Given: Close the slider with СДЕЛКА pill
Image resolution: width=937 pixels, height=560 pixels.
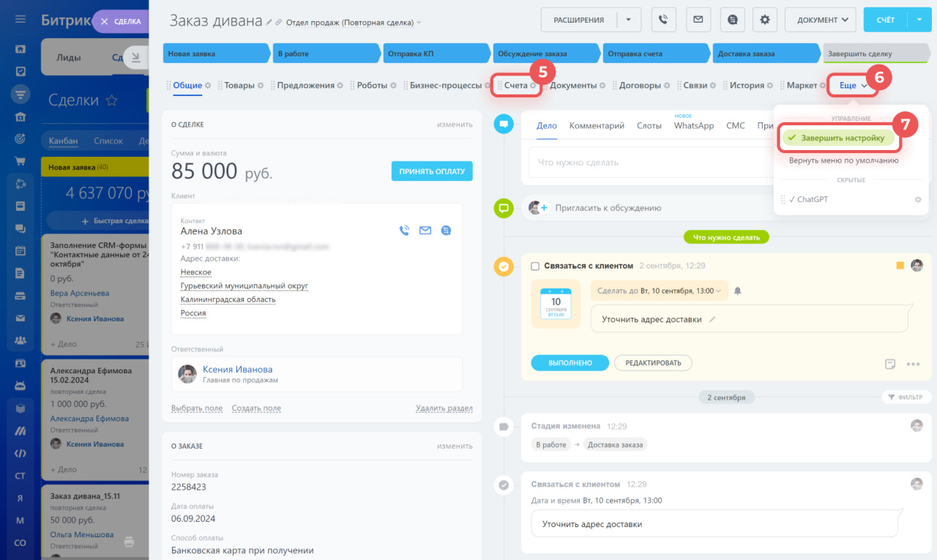Looking at the screenshot, I should [120, 21].
